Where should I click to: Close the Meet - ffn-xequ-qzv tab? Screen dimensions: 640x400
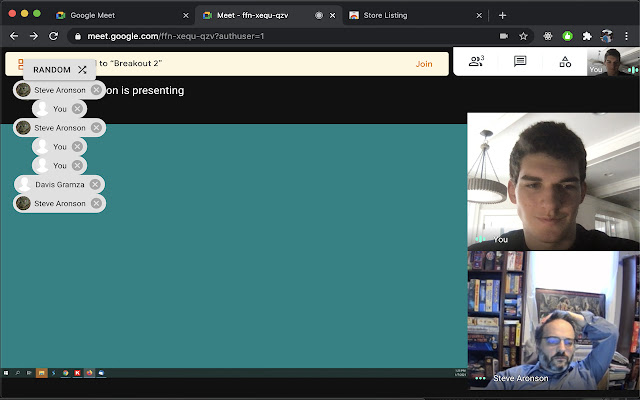point(333,16)
